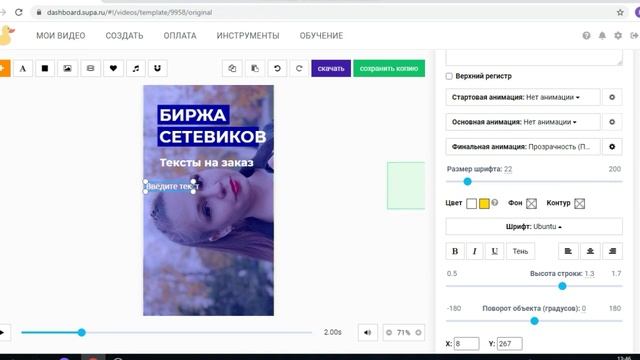Copy the selected object

click(232, 69)
